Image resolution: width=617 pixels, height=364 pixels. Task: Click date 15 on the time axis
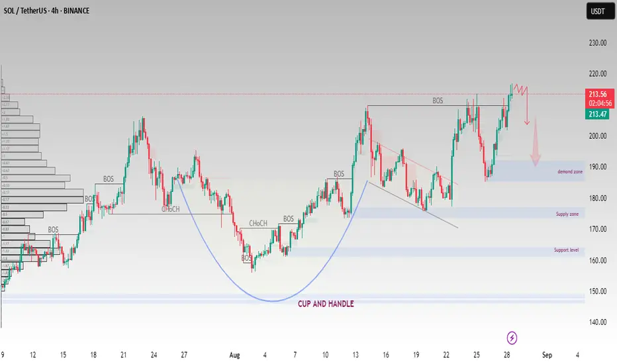63,355
